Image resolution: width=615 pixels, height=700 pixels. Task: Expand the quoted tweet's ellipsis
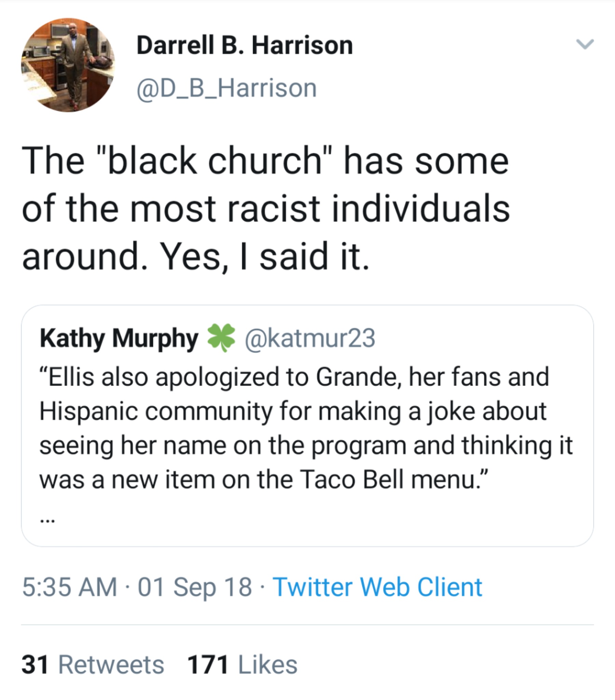pos(47,521)
